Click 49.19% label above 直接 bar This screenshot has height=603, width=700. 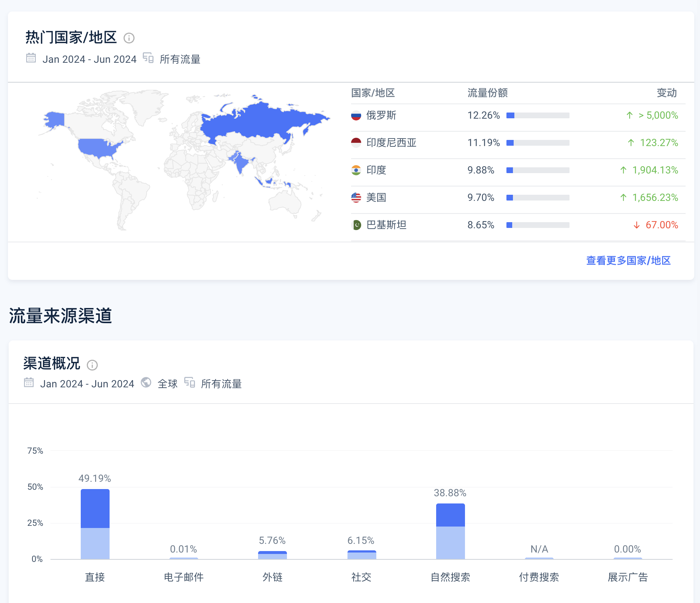95,479
